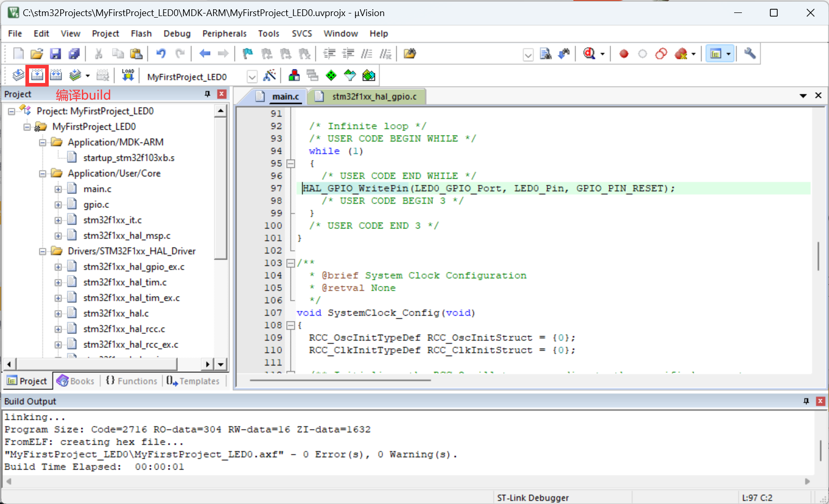Pin the Build Output panel

[806, 401]
